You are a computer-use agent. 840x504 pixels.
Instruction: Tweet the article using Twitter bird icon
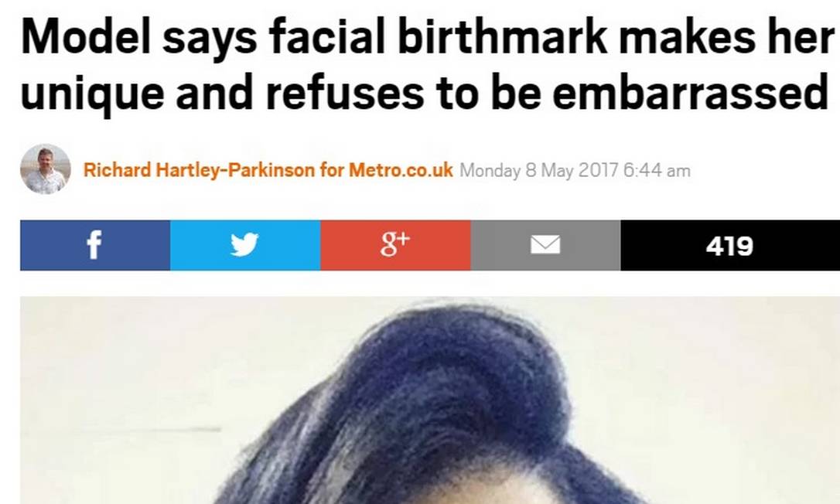point(245,245)
